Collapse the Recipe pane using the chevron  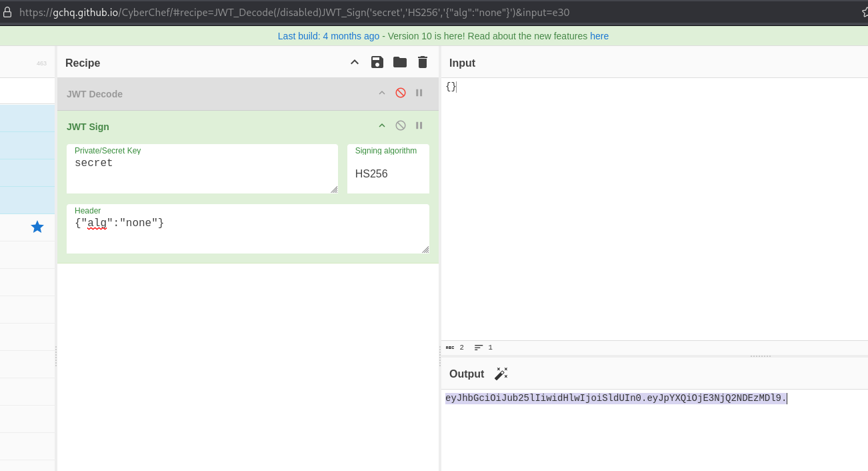click(355, 62)
